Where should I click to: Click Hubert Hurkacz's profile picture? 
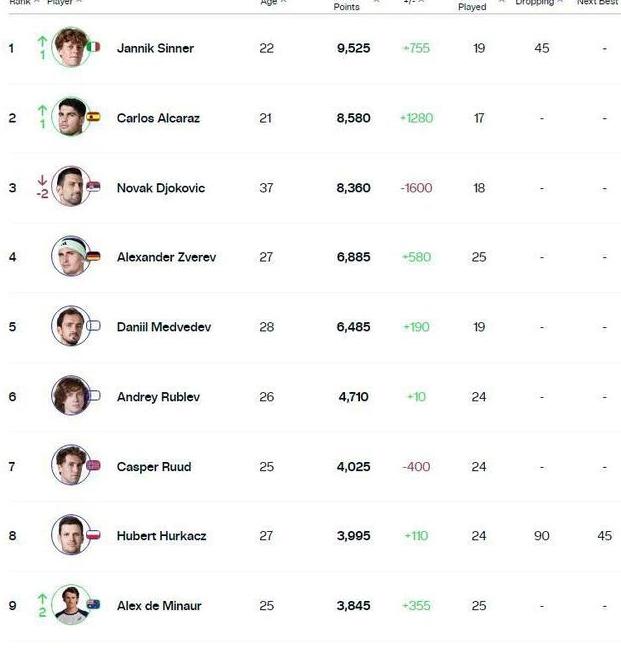click(70, 536)
